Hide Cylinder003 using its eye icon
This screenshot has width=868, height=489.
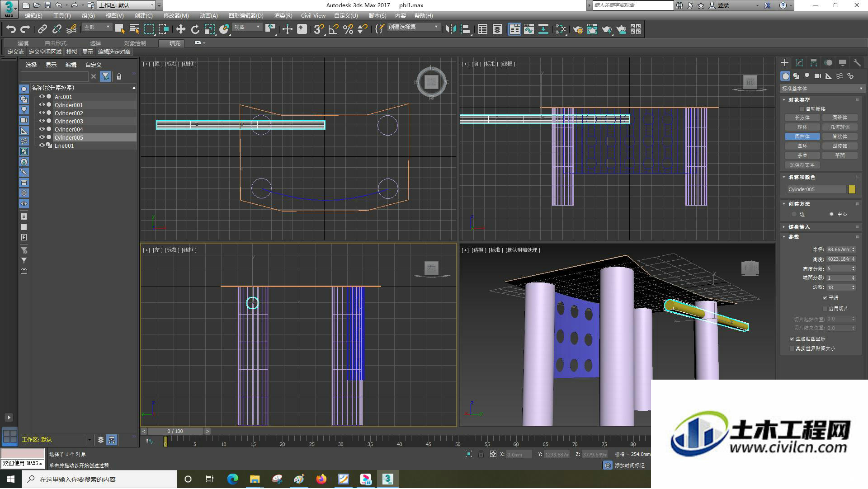pyautogui.click(x=42, y=121)
